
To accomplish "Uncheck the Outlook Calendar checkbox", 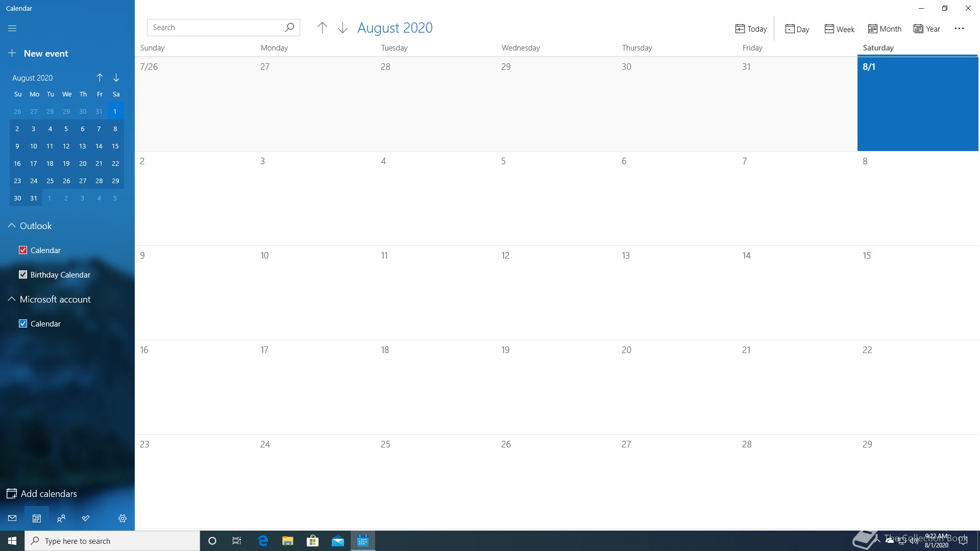I will point(23,250).
